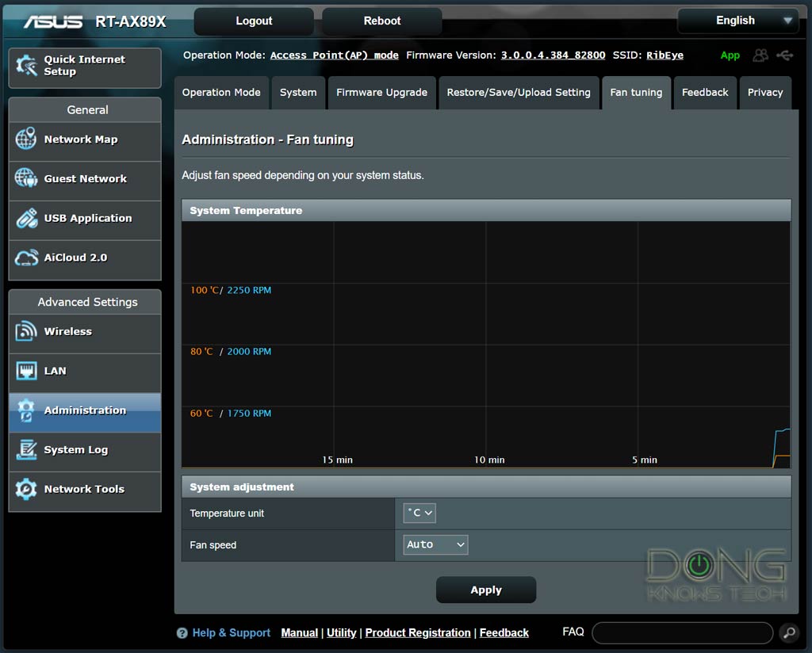Open the Network Tools gear icon

[26, 489]
